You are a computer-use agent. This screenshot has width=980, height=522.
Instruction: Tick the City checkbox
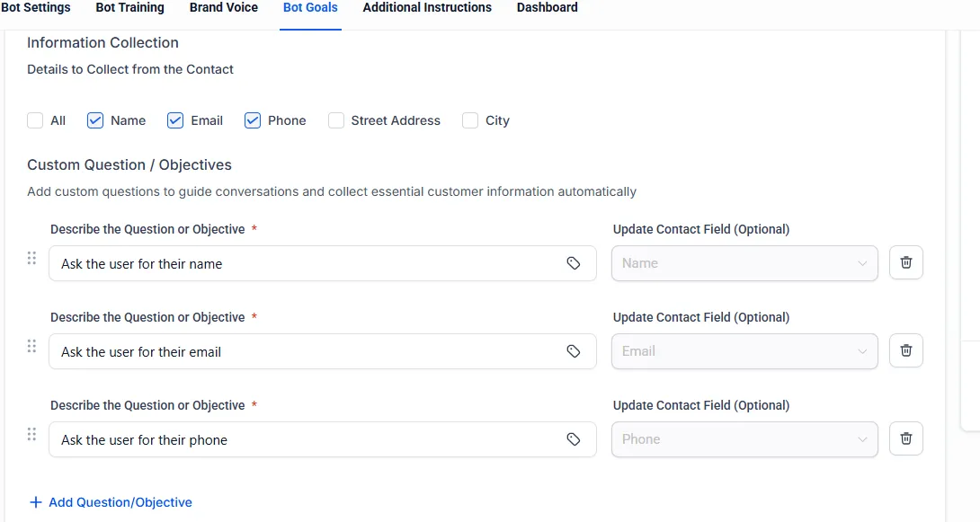[470, 120]
